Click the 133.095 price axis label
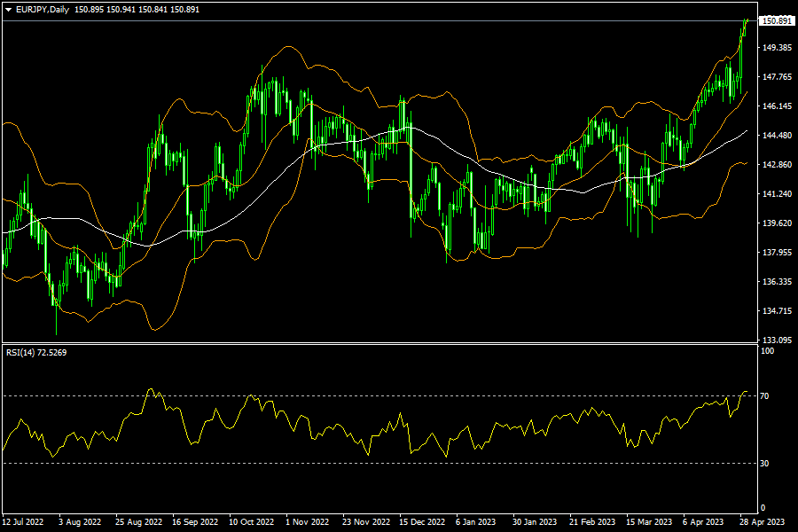Viewport: 798px width, 532px height. [777, 340]
